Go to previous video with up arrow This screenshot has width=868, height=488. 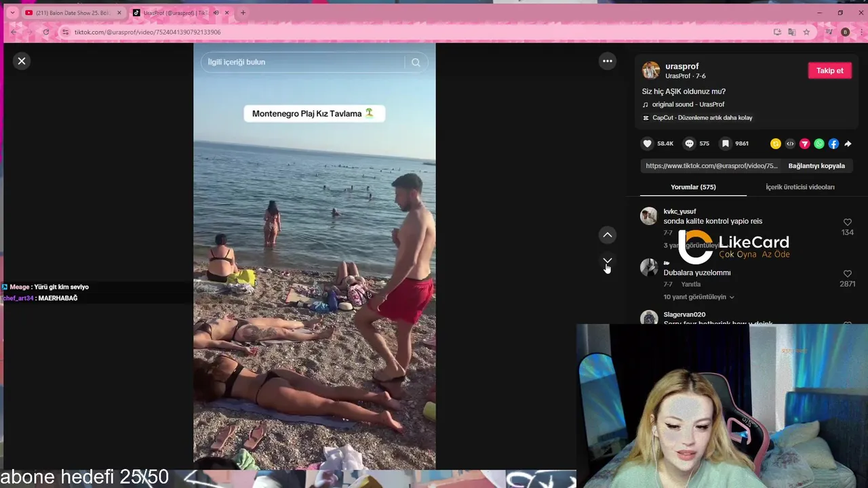(608, 235)
